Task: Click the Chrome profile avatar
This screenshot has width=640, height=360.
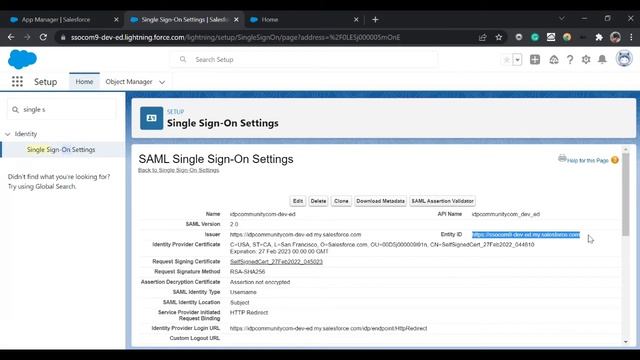Action: [615, 37]
